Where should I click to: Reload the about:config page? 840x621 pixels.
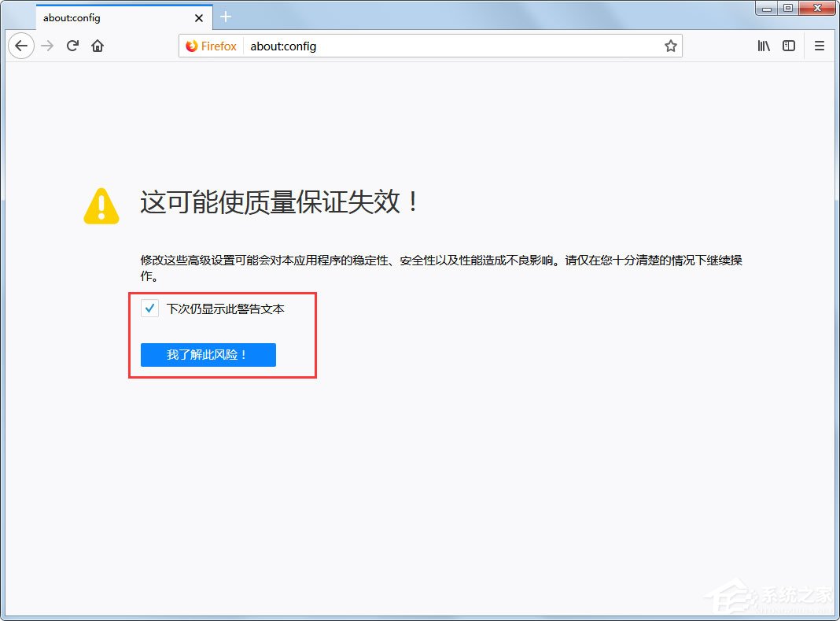(x=72, y=46)
